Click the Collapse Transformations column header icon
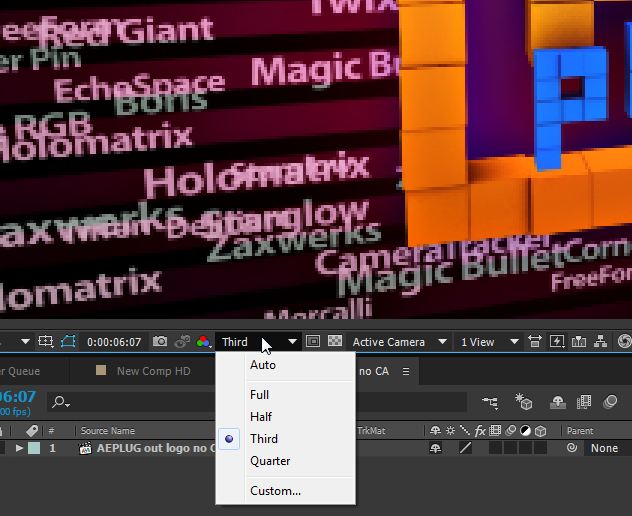 [x=450, y=431]
